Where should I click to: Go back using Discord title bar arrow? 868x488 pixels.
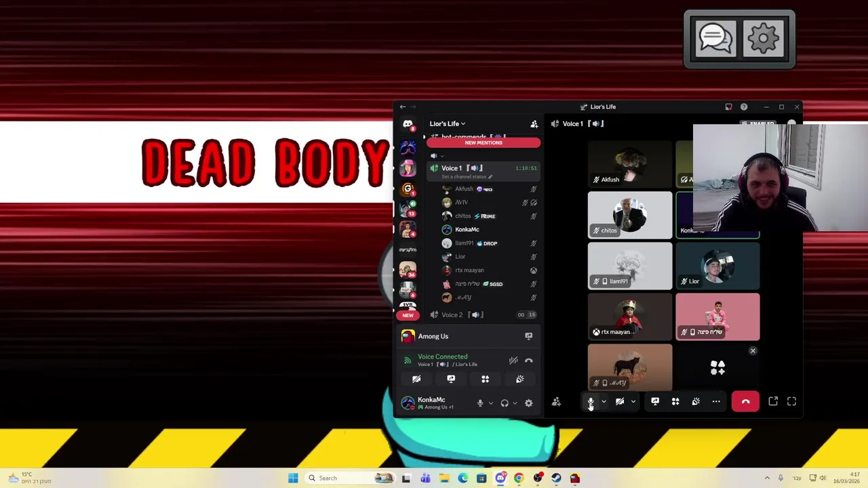pyautogui.click(x=403, y=107)
